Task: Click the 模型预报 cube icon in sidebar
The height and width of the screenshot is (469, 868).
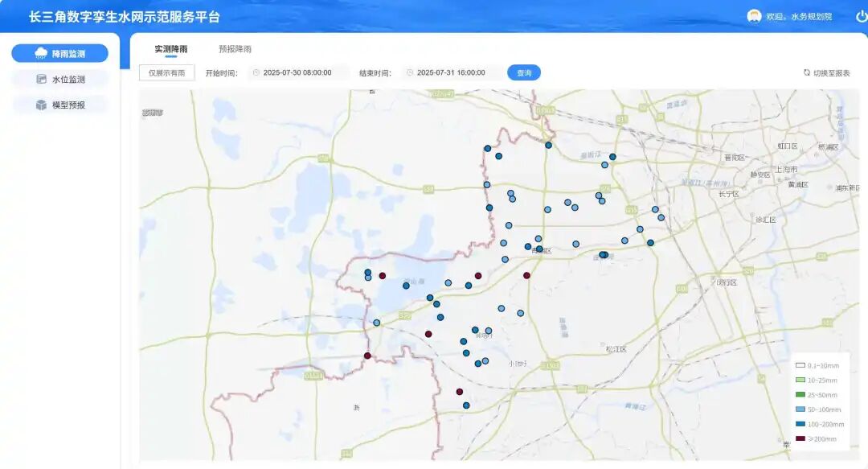Action: click(41, 105)
